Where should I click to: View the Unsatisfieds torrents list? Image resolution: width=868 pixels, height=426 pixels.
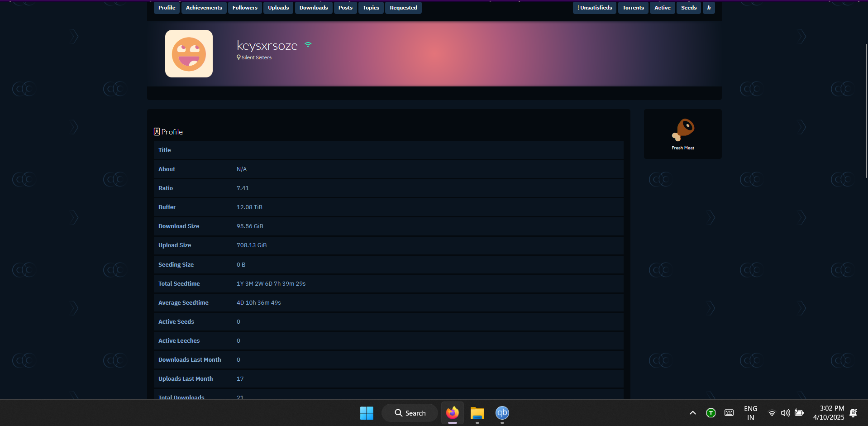click(x=595, y=8)
